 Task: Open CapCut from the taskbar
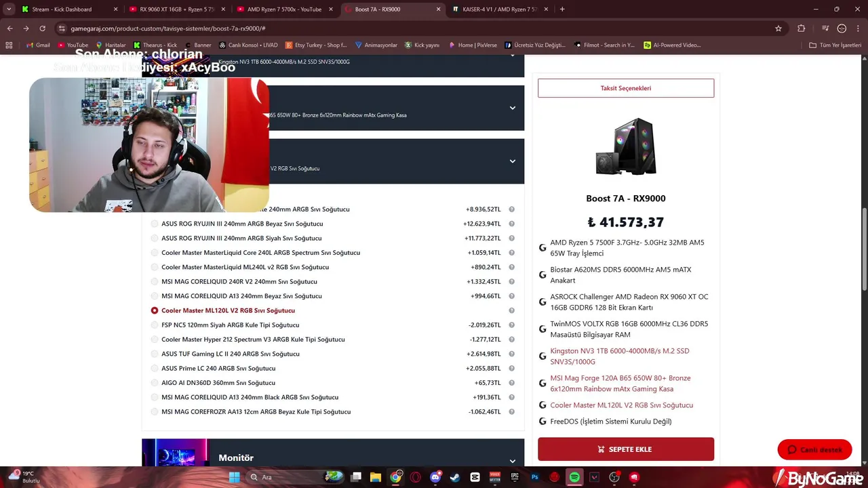(x=475, y=477)
